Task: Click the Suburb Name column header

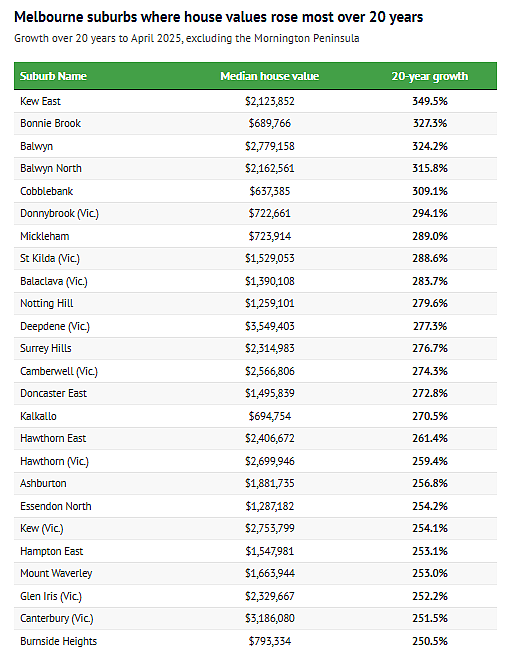Action: pos(53,76)
